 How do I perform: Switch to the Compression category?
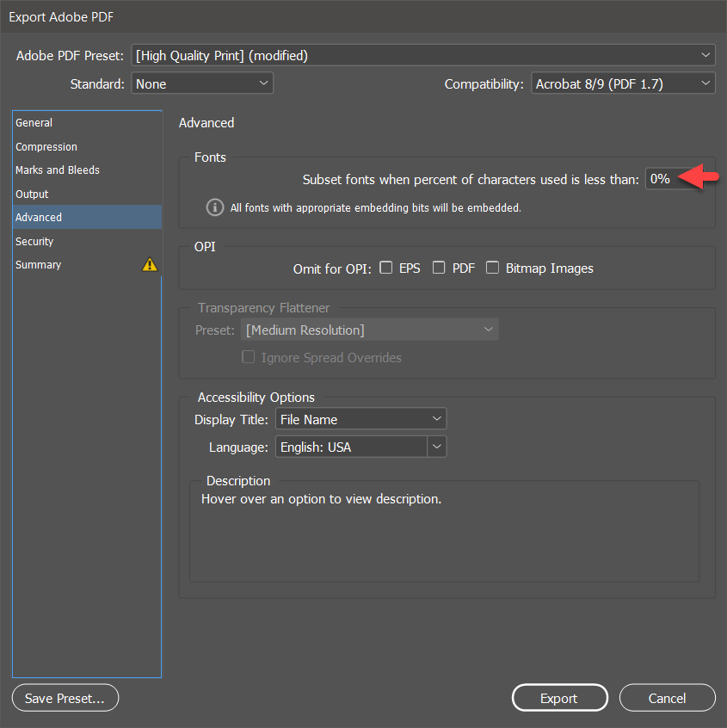click(87, 146)
